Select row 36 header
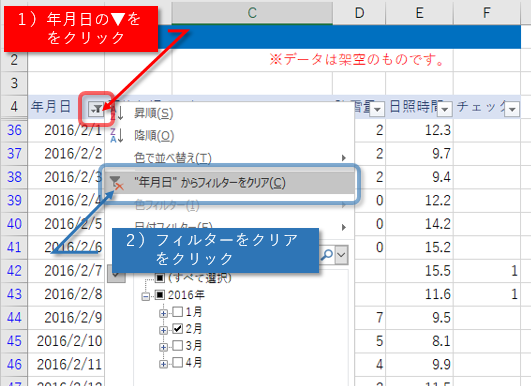Viewport: 531px width, 386px height. [x=14, y=130]
